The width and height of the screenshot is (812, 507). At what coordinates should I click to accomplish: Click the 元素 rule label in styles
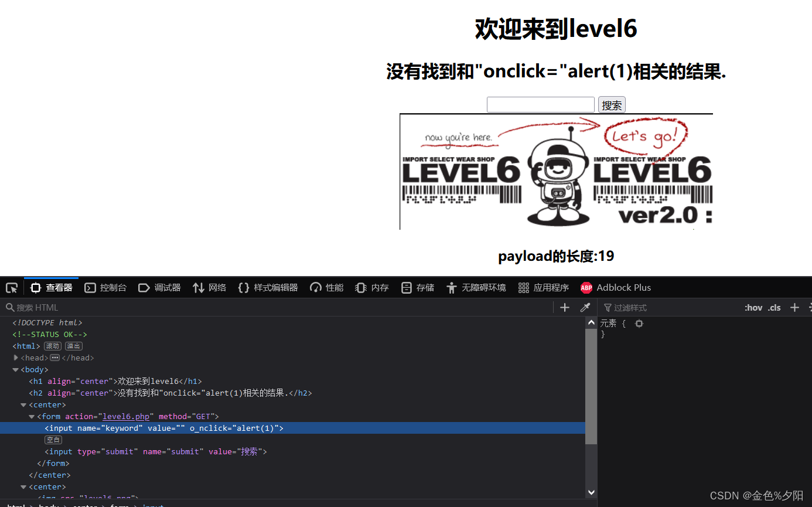[x=608, y=324]
